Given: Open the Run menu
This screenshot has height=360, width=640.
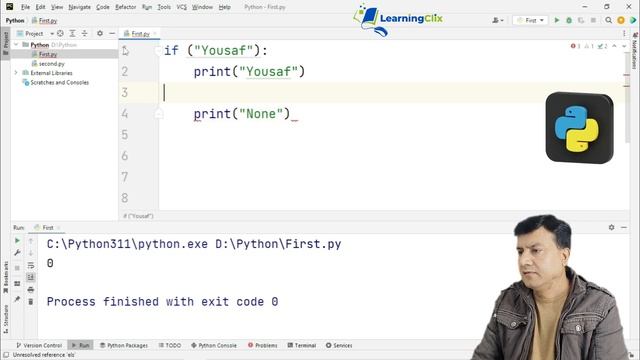Looking at the screenshot, I should (x=147, y=7).
